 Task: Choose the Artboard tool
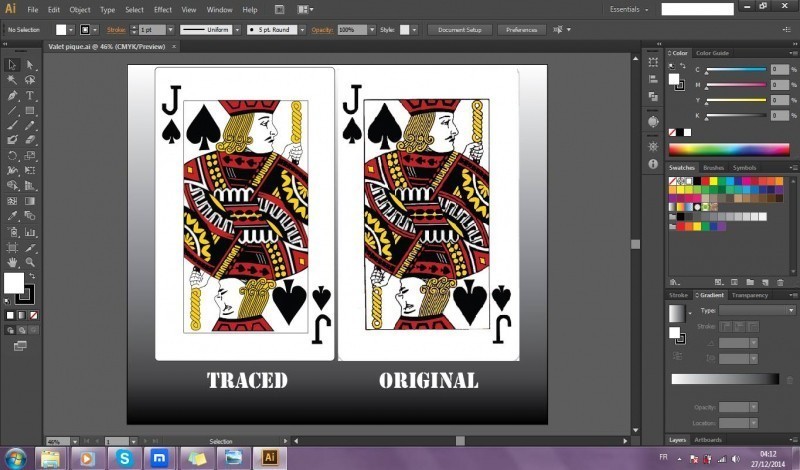point(12,248)
